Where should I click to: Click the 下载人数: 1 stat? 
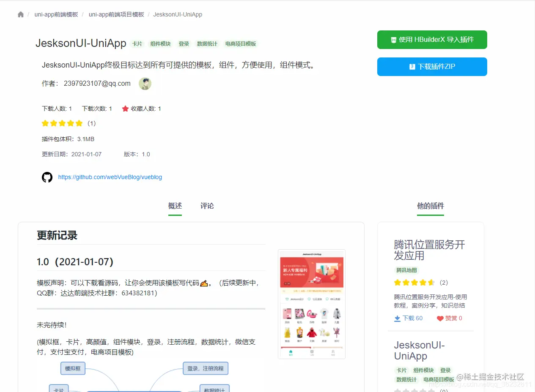57,109
